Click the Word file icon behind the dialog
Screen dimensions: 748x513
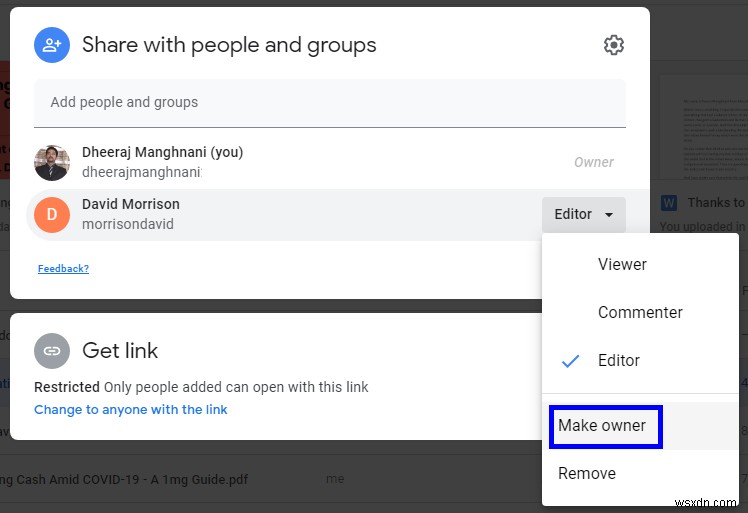pos(669,203)
